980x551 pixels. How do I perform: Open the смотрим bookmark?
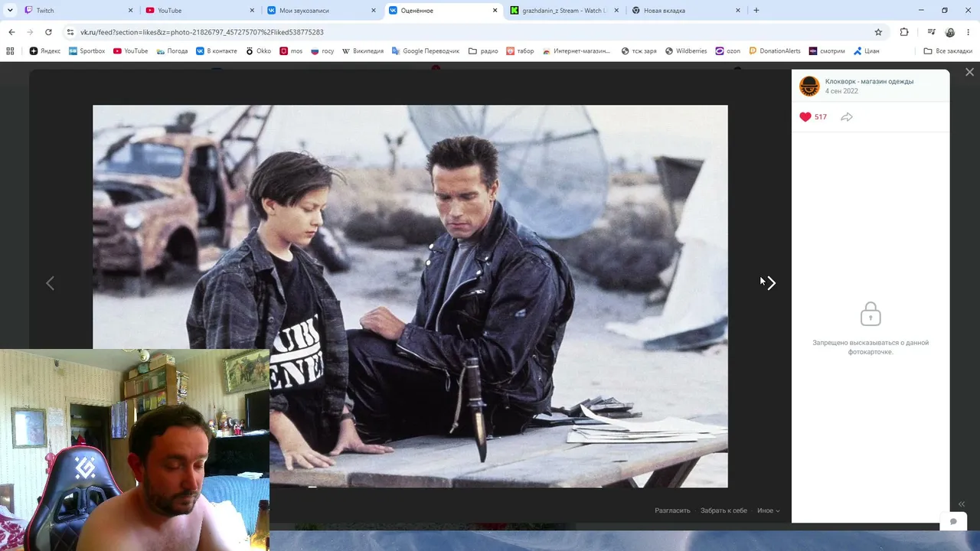[x=827, y=51]
